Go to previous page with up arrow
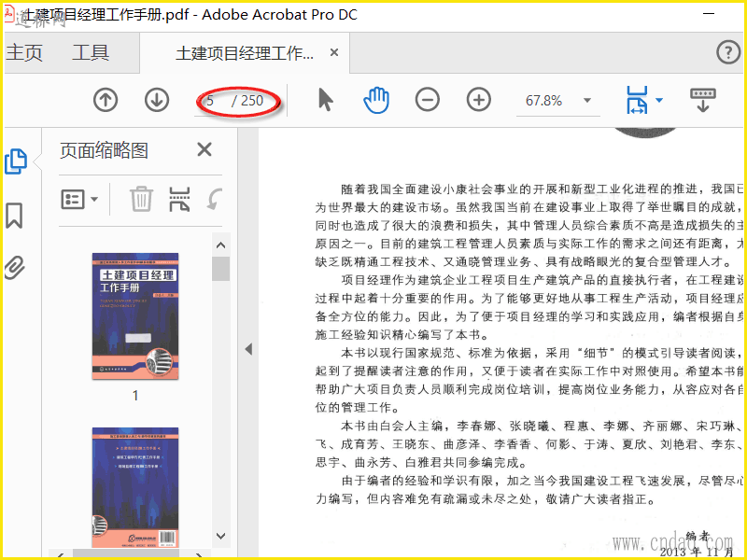This screenshot has width=747, height=560. pos(106,100)
